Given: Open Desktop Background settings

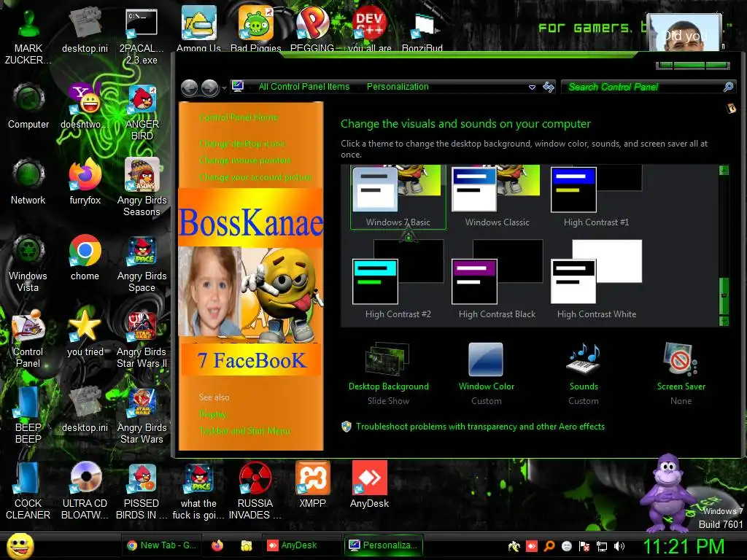Looking at the screenshot, I should click(388, 374).
